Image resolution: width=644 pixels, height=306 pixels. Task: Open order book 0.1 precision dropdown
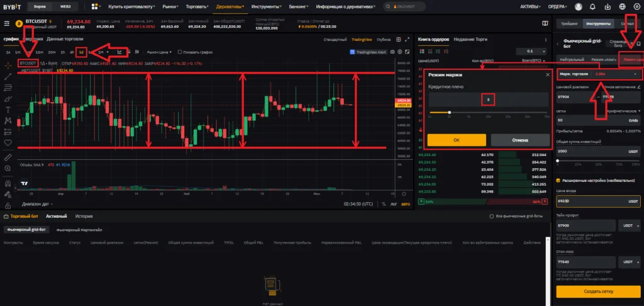(x=531, y=51)
